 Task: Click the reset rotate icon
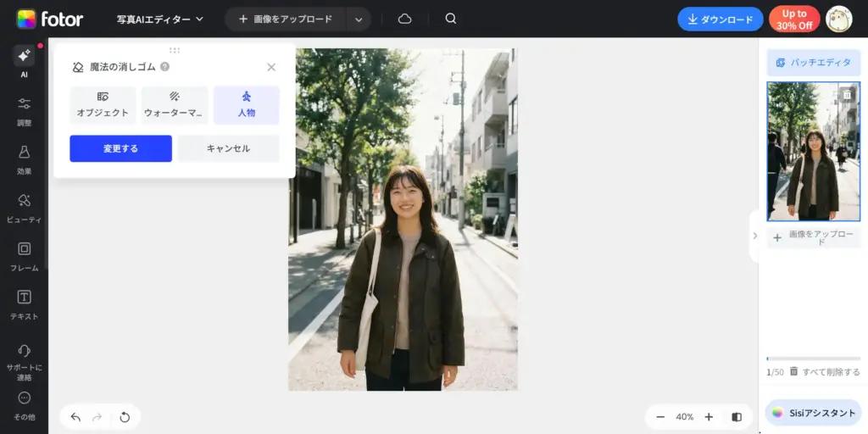125,417
